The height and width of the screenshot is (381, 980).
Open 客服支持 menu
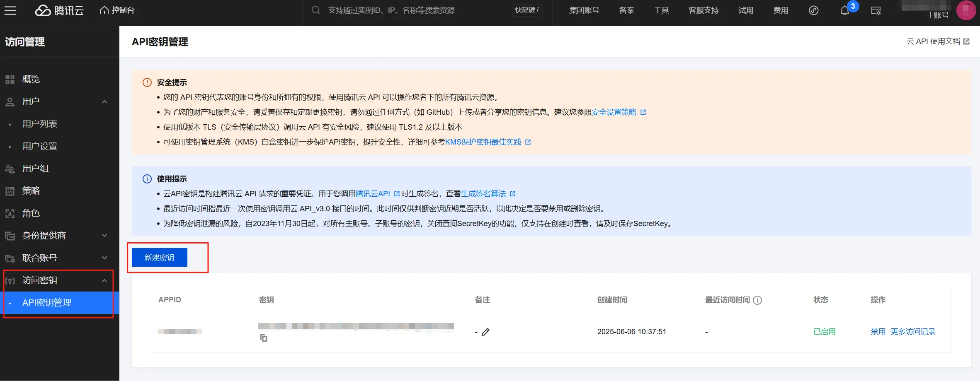[703, 10]
